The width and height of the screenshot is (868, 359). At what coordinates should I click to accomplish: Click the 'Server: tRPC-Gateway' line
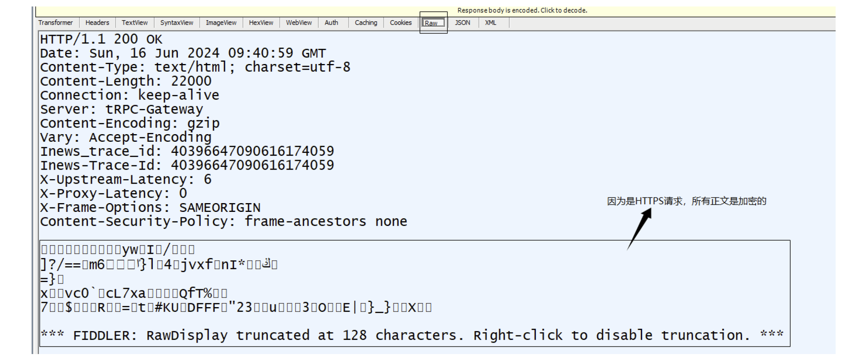pos(122,109)
